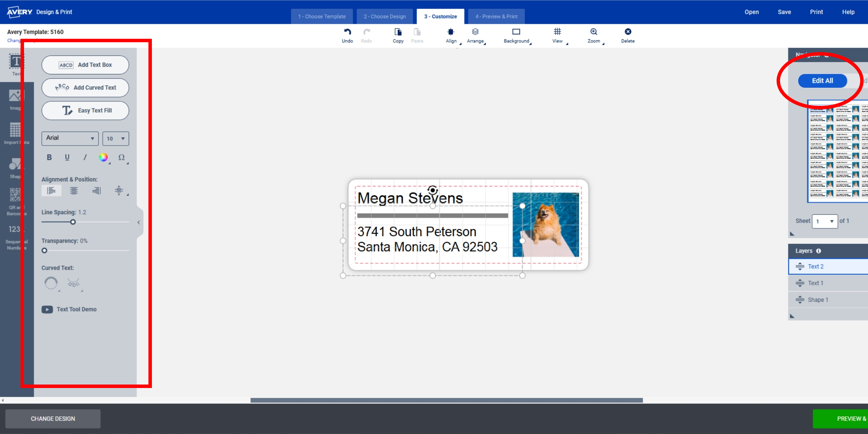Open the Arial font family dropdown
Screen dimensions: 868x434
point(70,139)
